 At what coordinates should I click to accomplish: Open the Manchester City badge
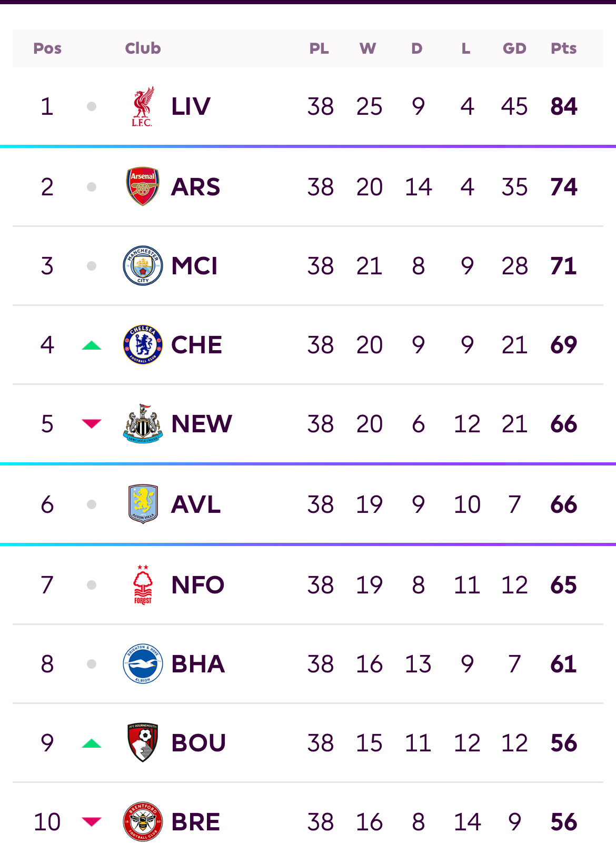tap(143, 266)
